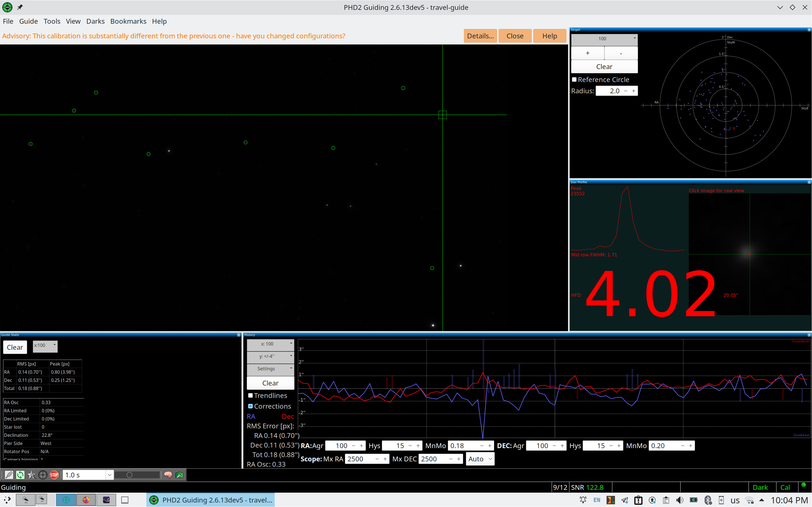Open the Bookmarks menu
Image resolution: width=812 pixels, height=507 pixels.
(x=128, y=21)
